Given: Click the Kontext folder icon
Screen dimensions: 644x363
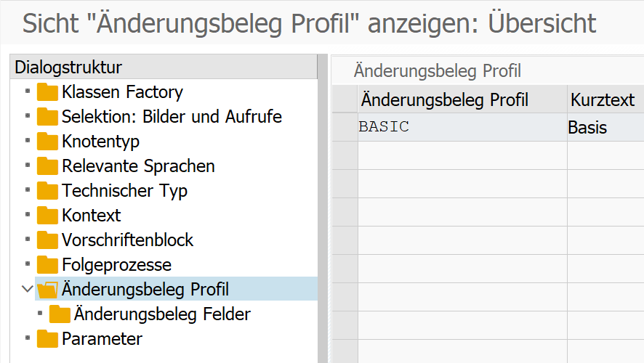Looking at the screenshot, I should (x=48, y=216).
